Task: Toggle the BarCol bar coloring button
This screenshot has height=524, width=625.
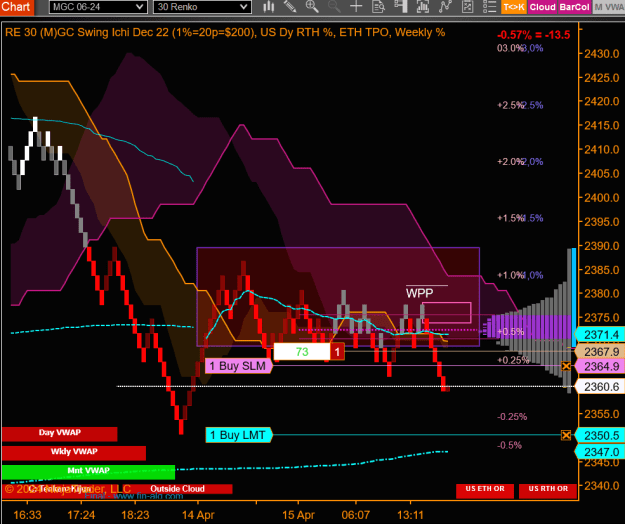Action: [574, 7]
